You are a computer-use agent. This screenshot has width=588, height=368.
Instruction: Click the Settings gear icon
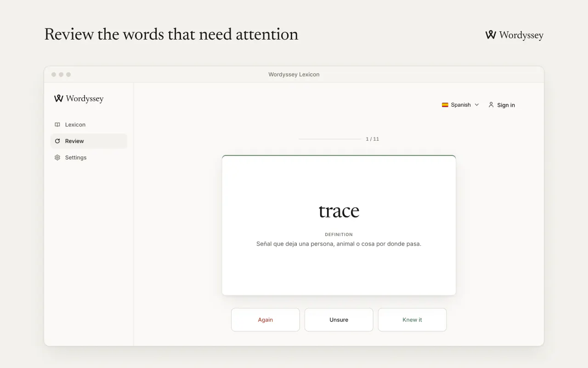point(57,158)
